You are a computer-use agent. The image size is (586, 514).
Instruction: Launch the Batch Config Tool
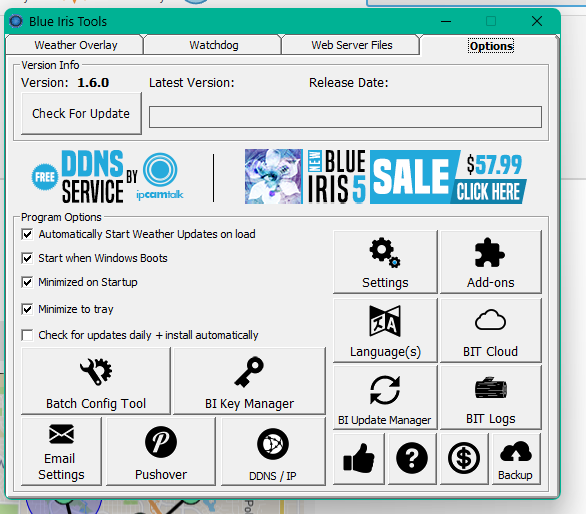96,381
